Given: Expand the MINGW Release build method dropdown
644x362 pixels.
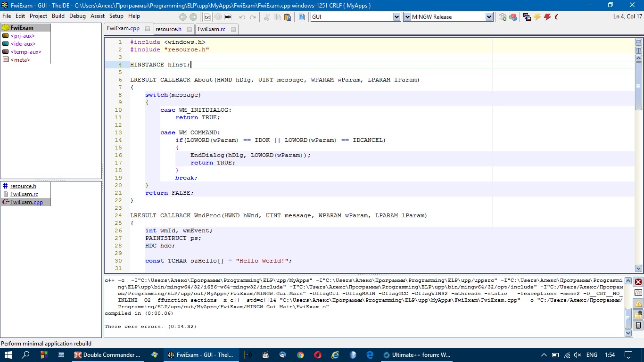Looking at the screenshot, I should (489, 17).
